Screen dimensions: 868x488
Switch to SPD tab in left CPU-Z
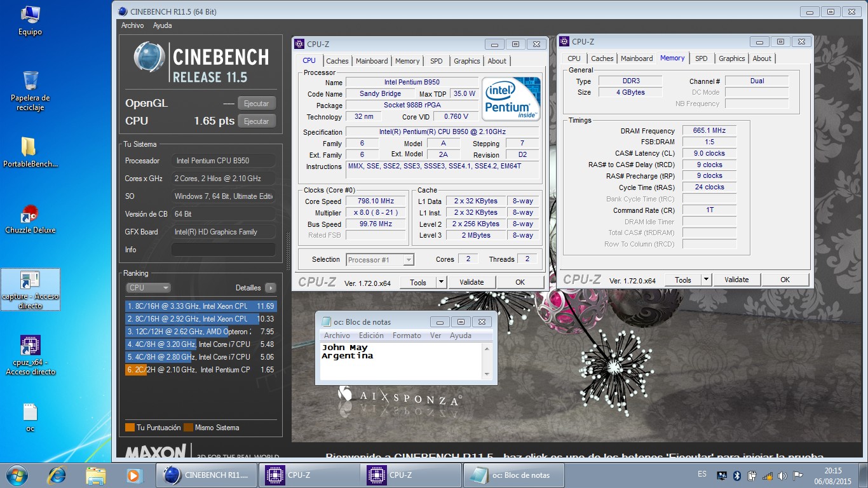tap(437, 61)
